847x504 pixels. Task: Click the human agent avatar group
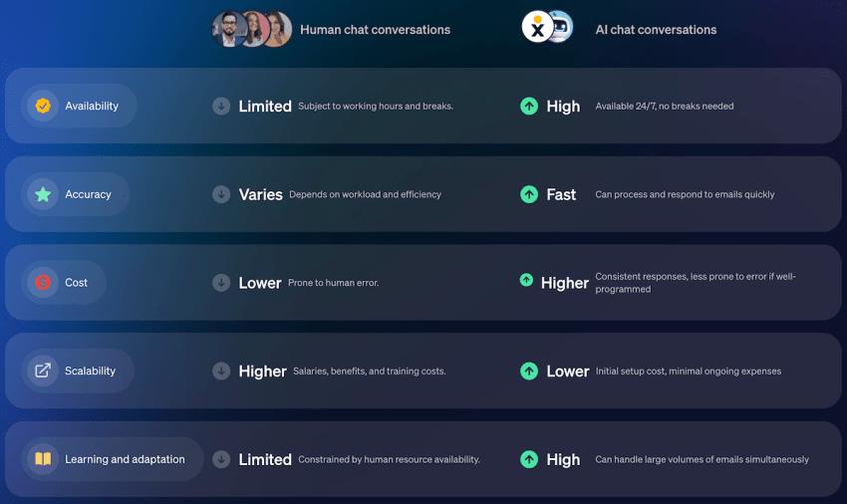[252, 29]
